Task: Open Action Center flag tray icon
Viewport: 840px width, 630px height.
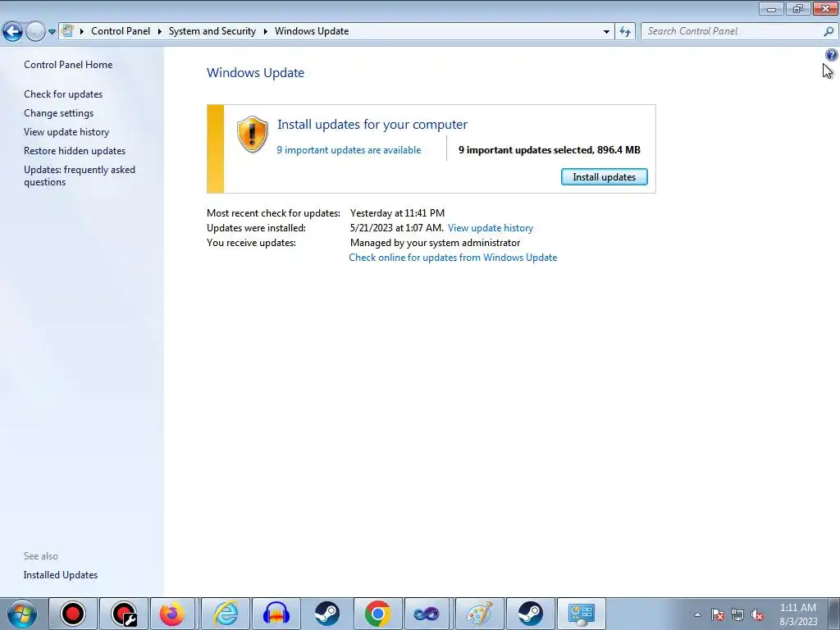Action: click(x=718, y=614)
